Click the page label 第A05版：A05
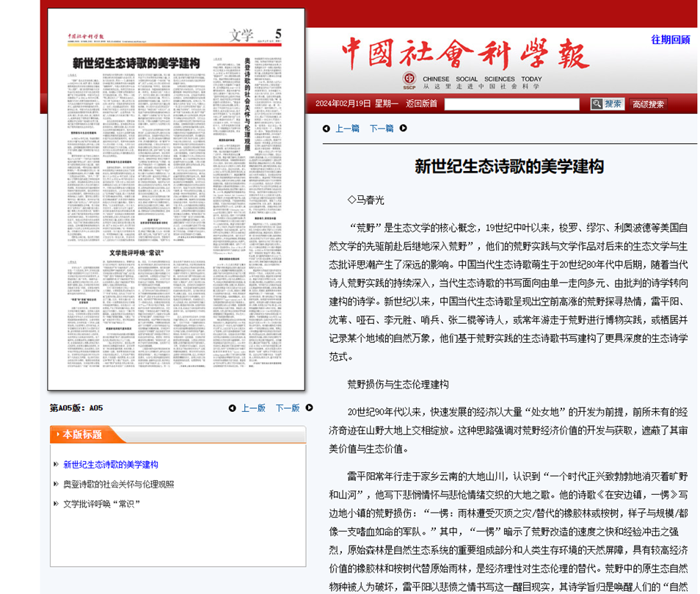Screen dimensions: 700x594 click(x=76, y=408)
